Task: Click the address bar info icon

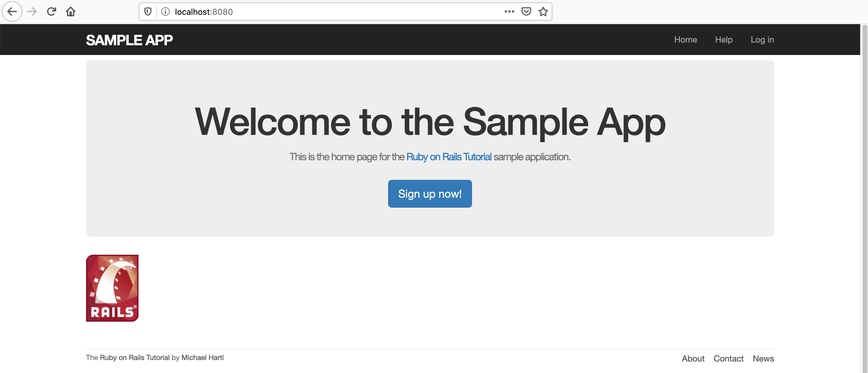Action: coord(166,11)
